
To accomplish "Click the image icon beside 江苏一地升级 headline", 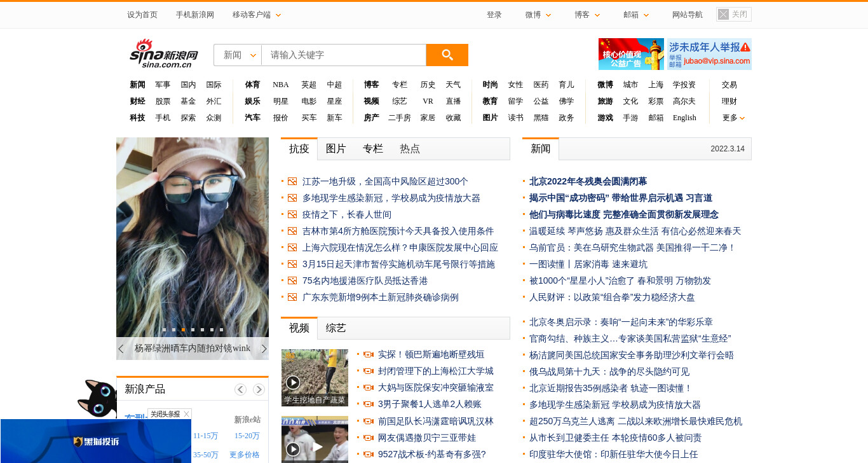I will (292, 181).
